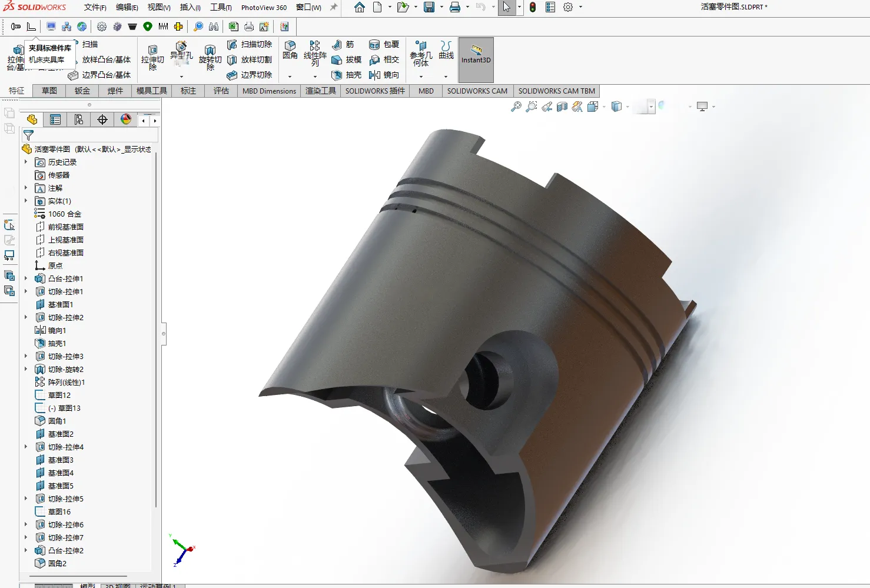This screenshot has width=870, height=588.
Task: Click the Previous View icon in viewport
Action: (547, 107)
